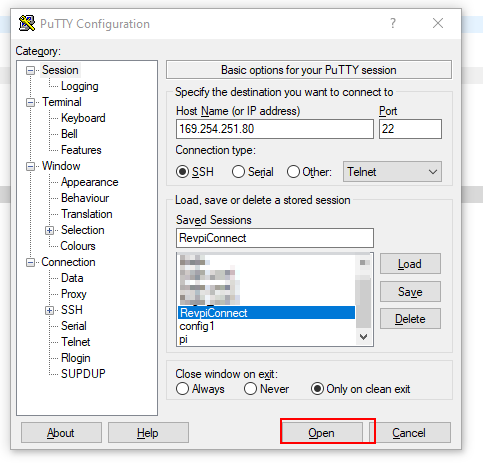Select Logging category in tree
Viewport: 483px width, 463px height.
pos(80,86)
